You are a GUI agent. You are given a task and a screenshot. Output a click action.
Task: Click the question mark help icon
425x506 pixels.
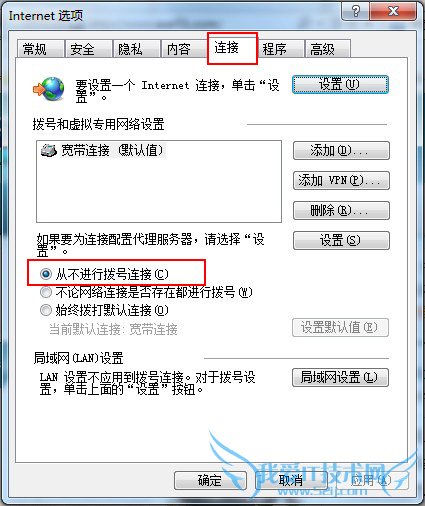[x=355, y=12]
